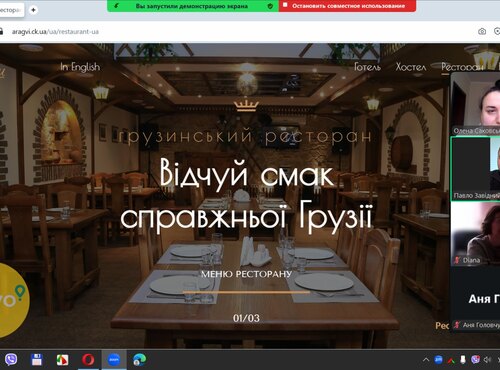Click the Ресторан browser tab

(12, 10)
